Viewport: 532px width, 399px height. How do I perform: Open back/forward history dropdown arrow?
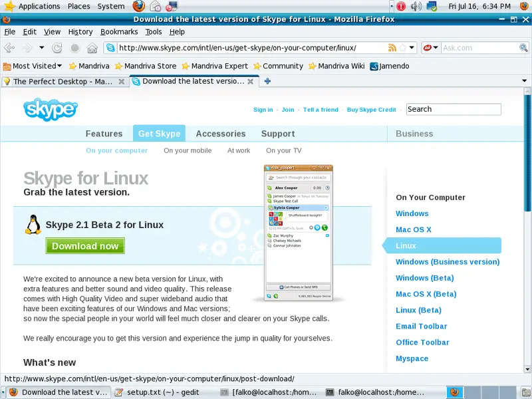(41, 47)
